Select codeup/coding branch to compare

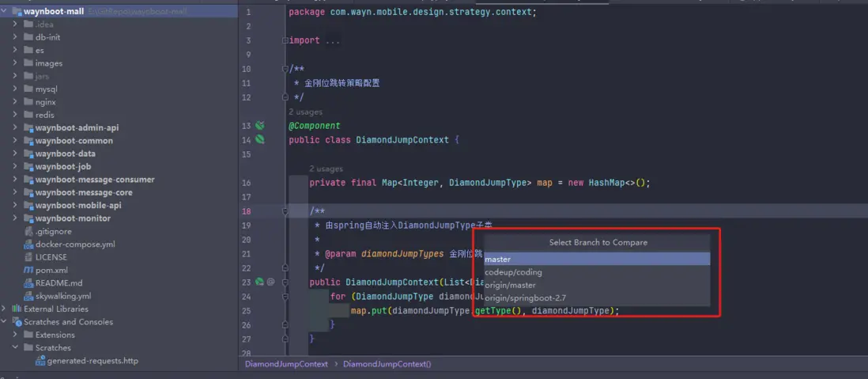(597, 272)
